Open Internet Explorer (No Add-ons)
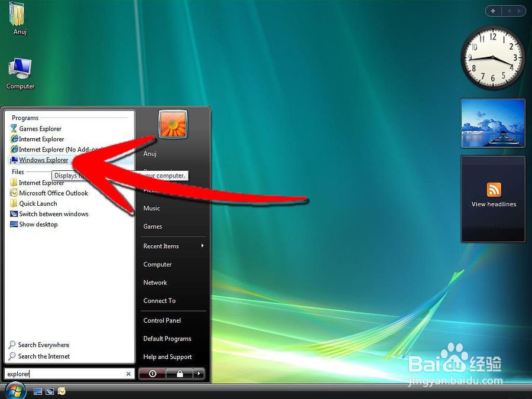The width and height of the screenshot is (532, 399). (56, 150)
